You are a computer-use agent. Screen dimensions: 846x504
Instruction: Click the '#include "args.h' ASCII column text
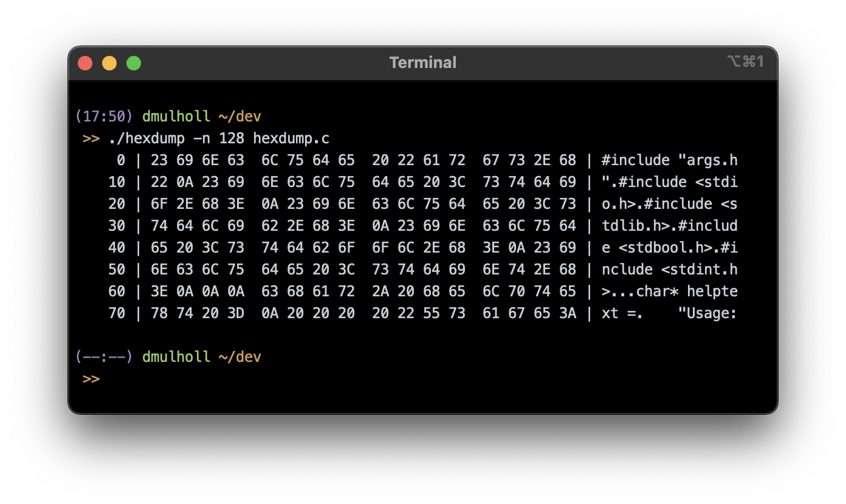click(670, 160)
